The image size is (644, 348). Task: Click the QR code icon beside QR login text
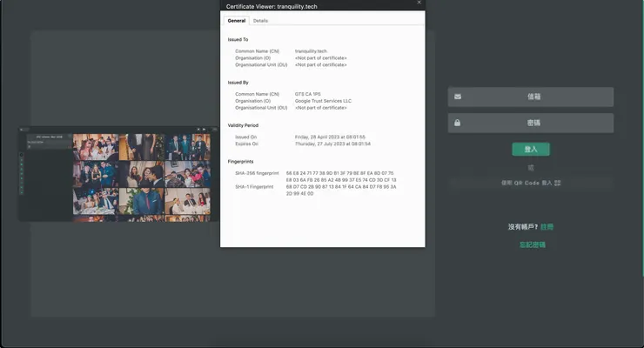(x=557, y=183)
